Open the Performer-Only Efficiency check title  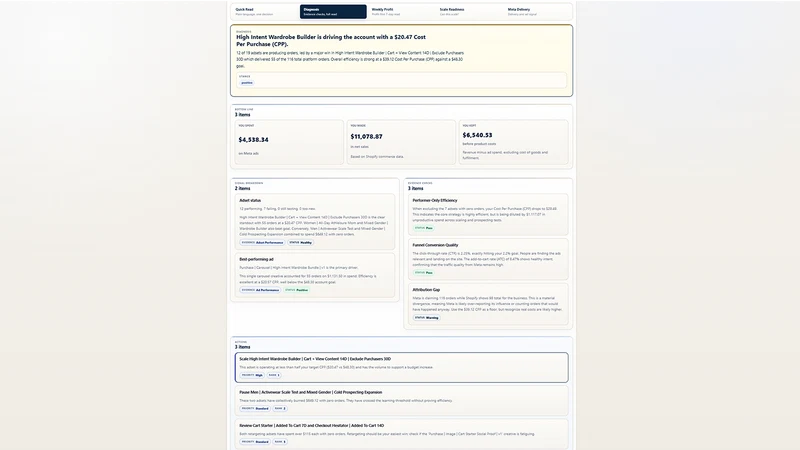435,201
